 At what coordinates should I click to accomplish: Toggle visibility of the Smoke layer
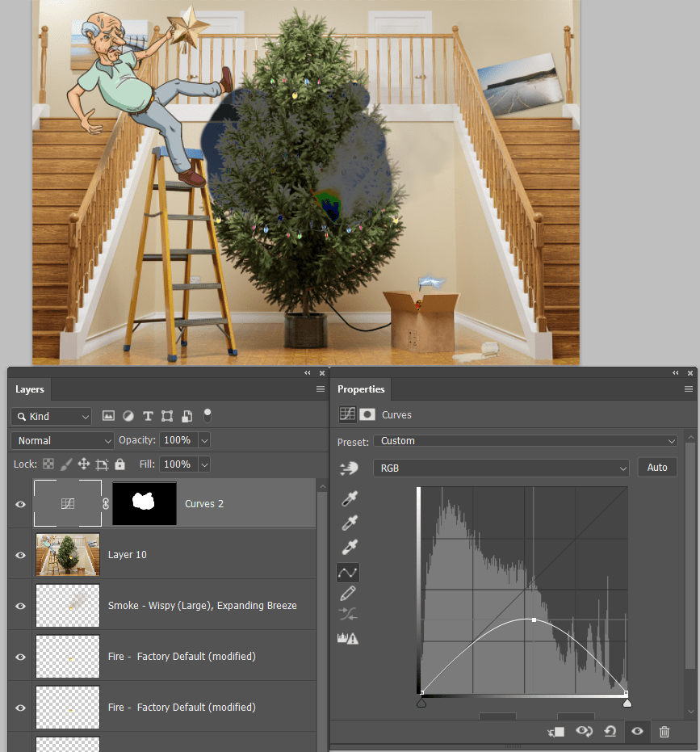tap(19, 606)
